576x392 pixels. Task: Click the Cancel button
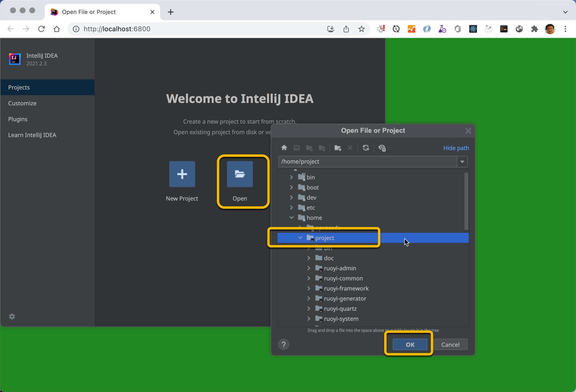(x=450, y=344)
